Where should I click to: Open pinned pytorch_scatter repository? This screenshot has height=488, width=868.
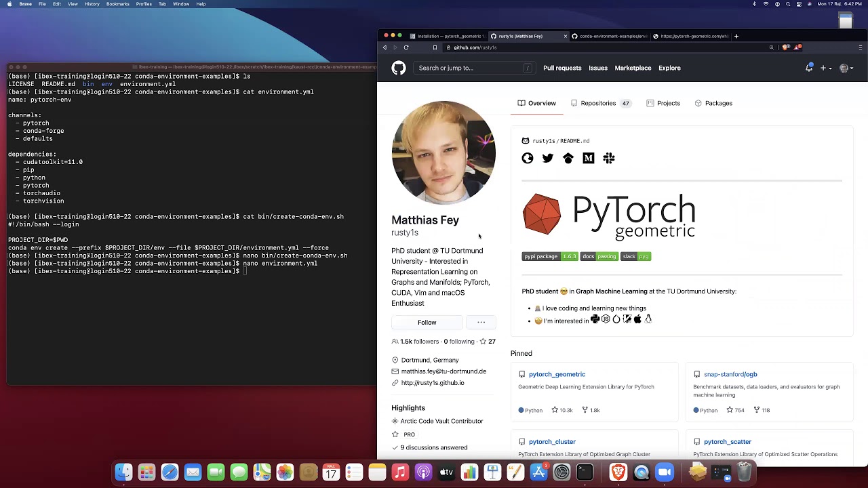point(728,442)
